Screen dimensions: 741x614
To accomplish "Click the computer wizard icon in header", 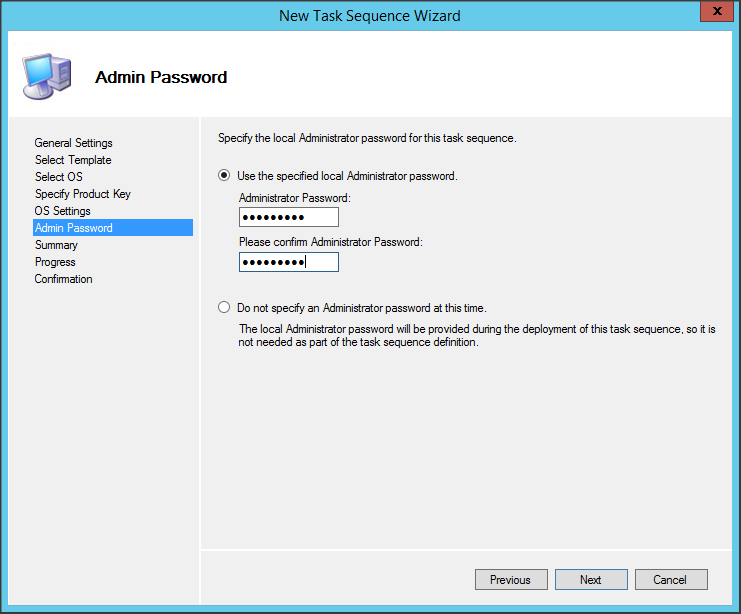I will click(45, 74).
